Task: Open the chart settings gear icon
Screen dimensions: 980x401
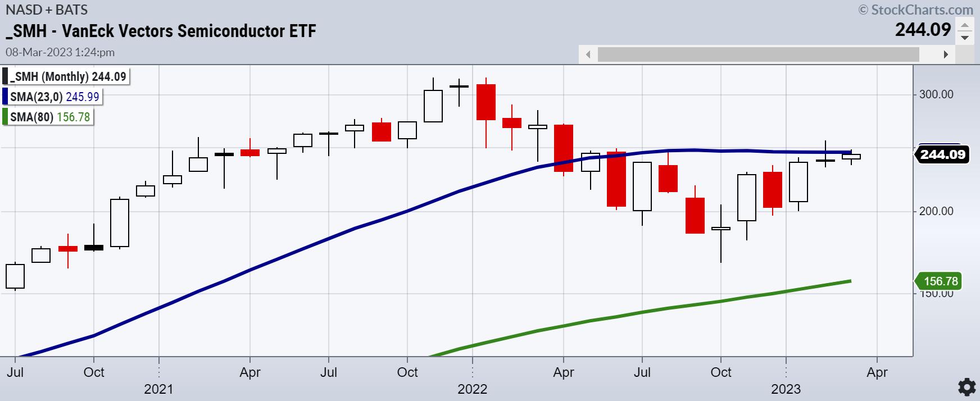Action: point(967,387)
